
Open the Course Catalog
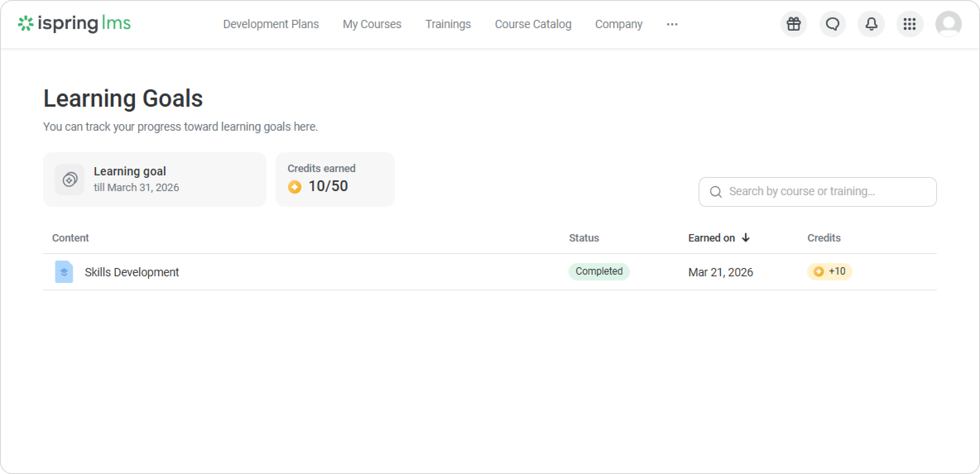[533, 24]
